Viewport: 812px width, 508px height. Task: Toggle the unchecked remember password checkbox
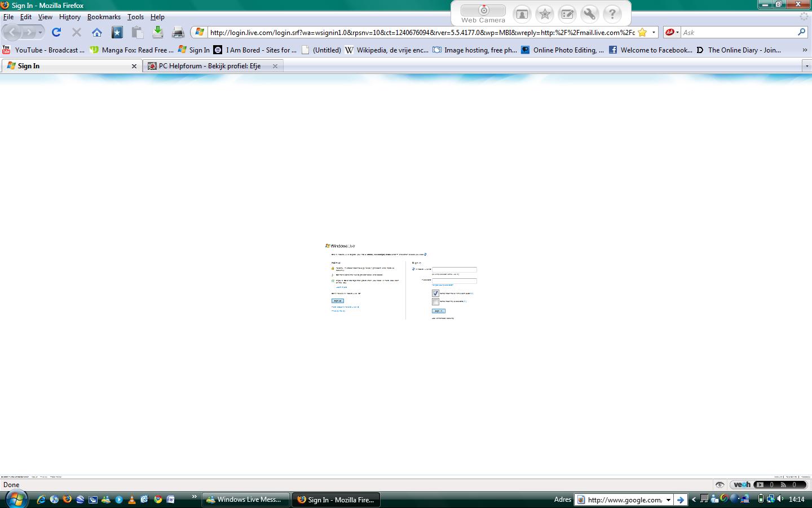point(435,302)
